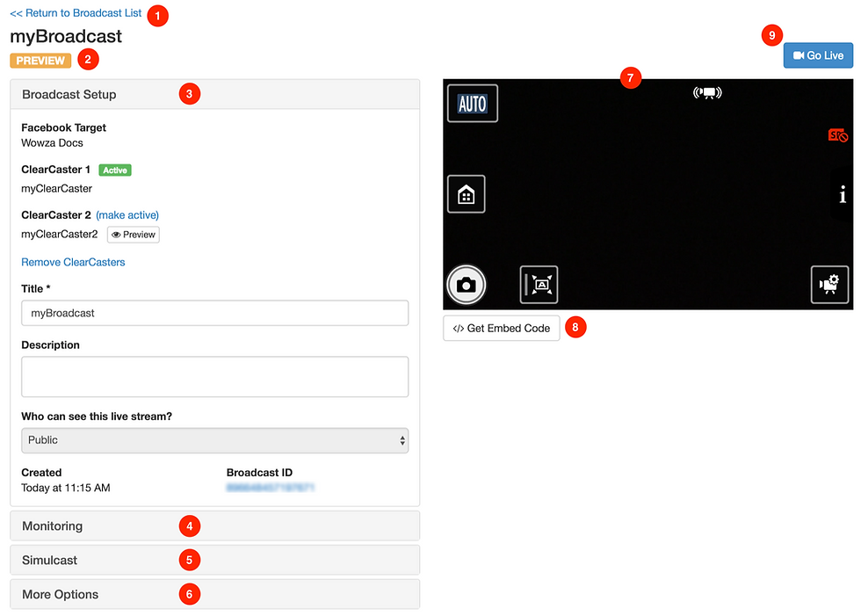Click the auto-focus frame icon in preview
861x616 pixels.
pos(539,285)
